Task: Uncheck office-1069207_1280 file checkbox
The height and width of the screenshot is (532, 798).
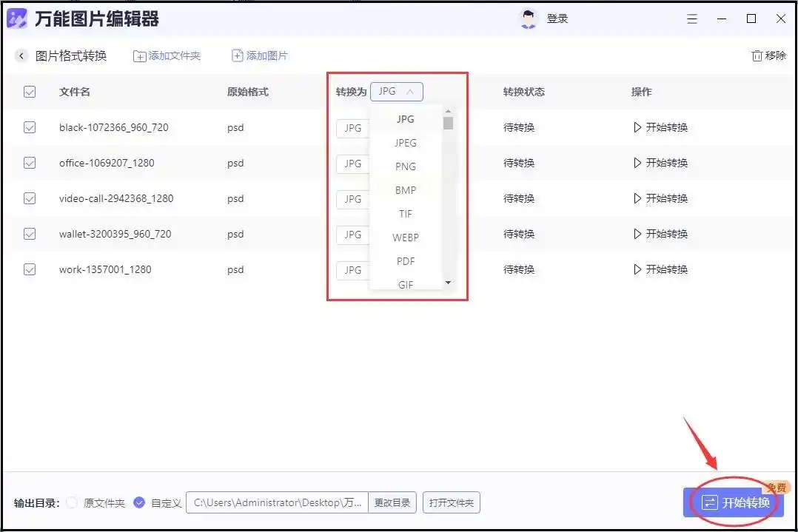Action: coord(30,163)
